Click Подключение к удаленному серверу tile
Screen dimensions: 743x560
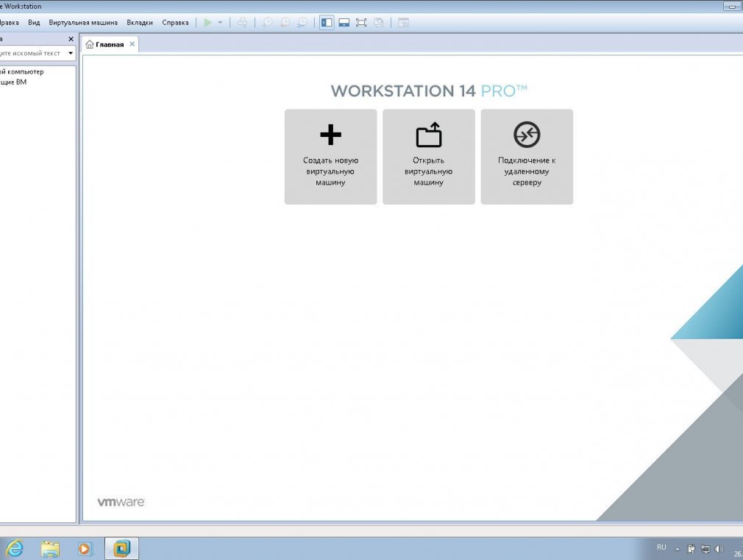pos(527,157)
